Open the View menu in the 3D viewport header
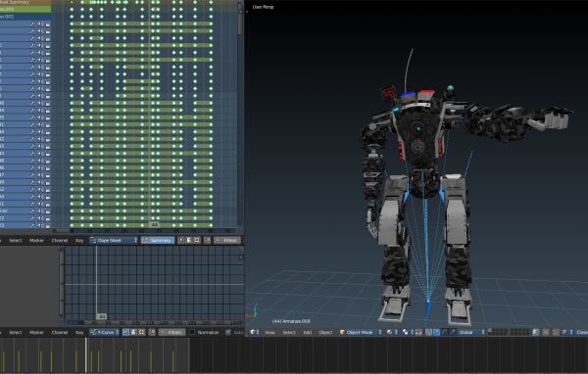 pos(269,333)
